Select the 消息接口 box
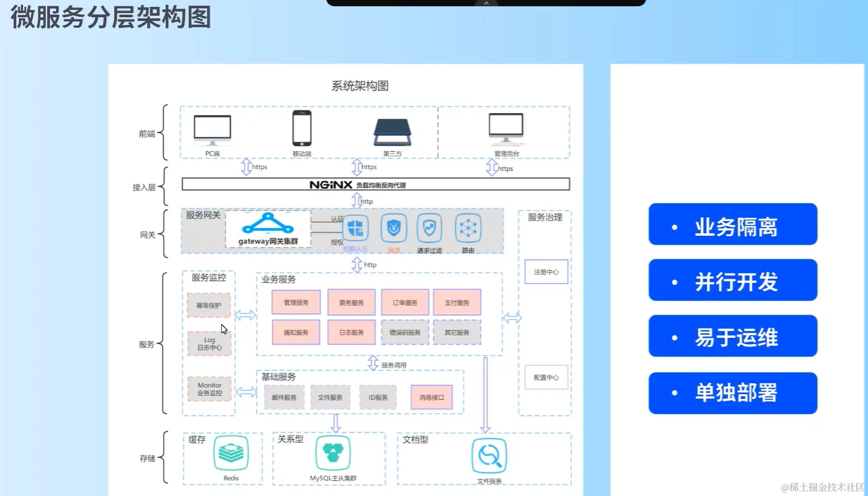 coord(432,398)
